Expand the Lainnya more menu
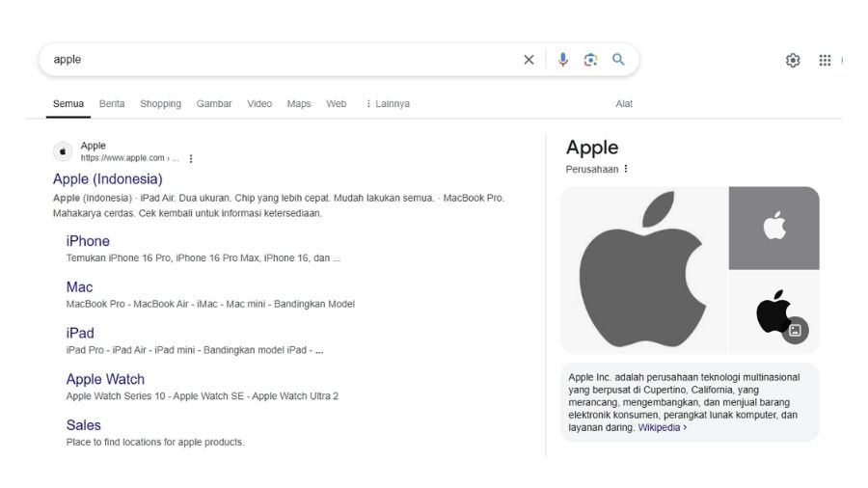Image resolution: width=868 pixels, height=488 pixels. [x=388, y=103]
